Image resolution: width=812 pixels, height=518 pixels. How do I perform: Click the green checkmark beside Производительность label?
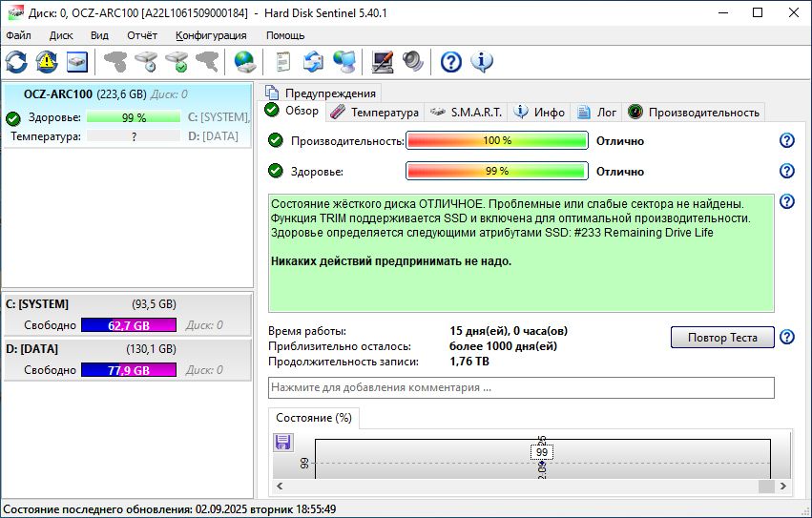(276, 140)
